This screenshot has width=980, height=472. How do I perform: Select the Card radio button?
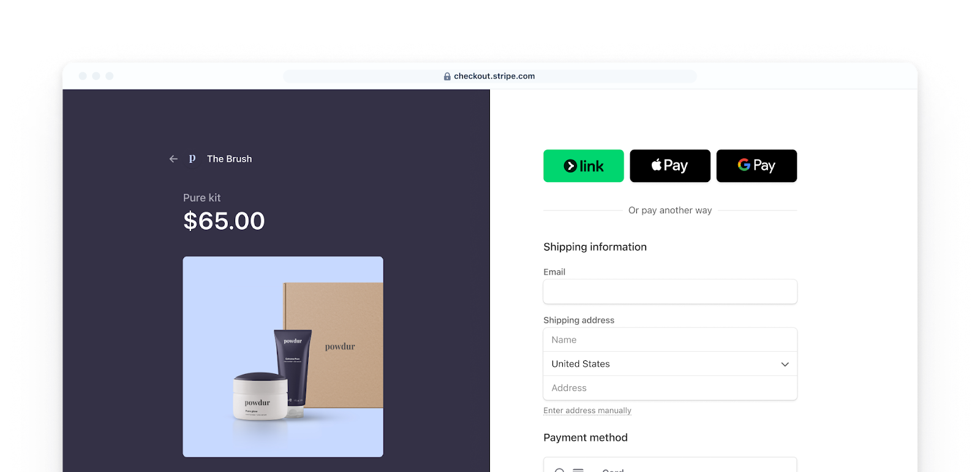(x=559, y=470)
